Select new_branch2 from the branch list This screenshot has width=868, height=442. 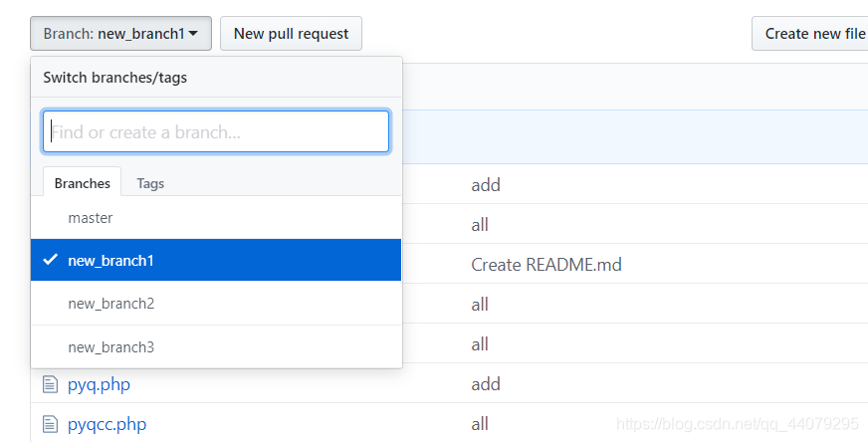pos(216,304)
